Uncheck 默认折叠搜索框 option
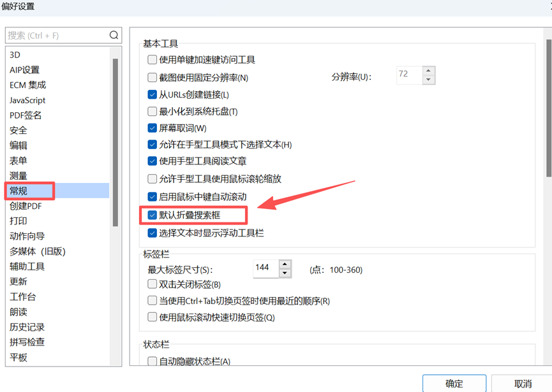The width and height of the screenshot is (552, 392). [x=153, y=215]
